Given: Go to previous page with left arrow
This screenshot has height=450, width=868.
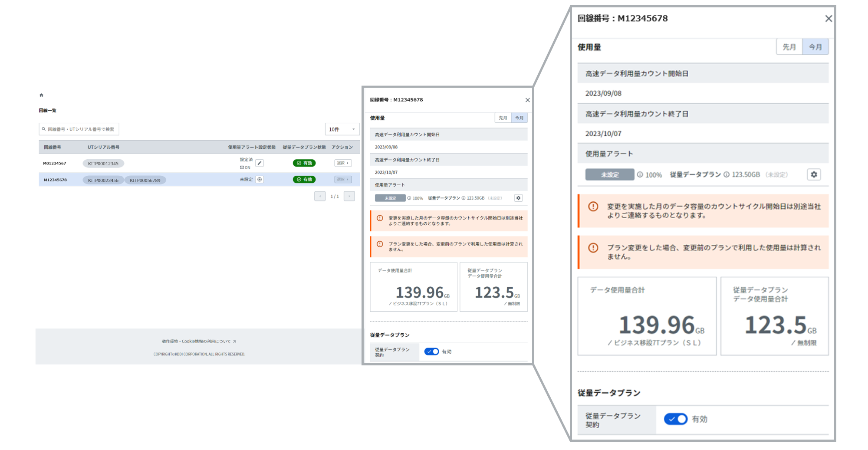Looking at the screenshot, I should pyautogui.click(x=320, y=196).
